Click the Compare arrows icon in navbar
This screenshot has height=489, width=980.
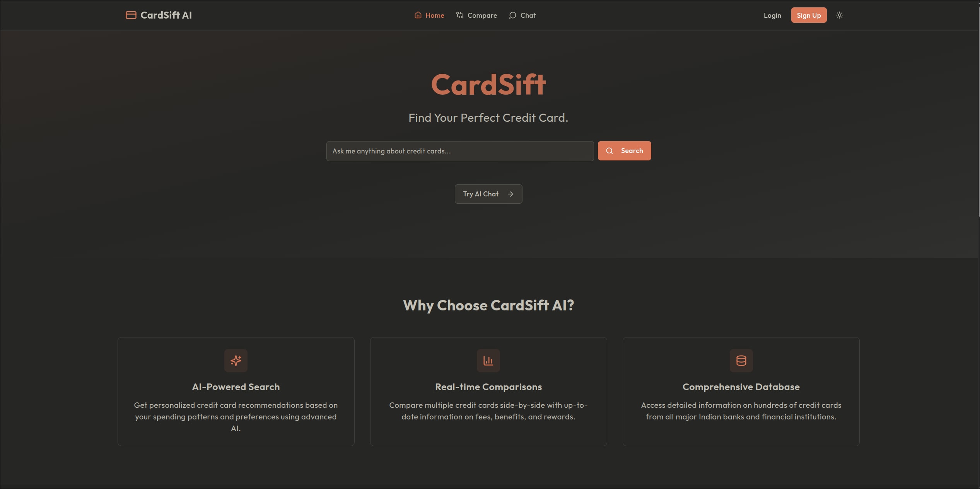[x=459, y=15]
